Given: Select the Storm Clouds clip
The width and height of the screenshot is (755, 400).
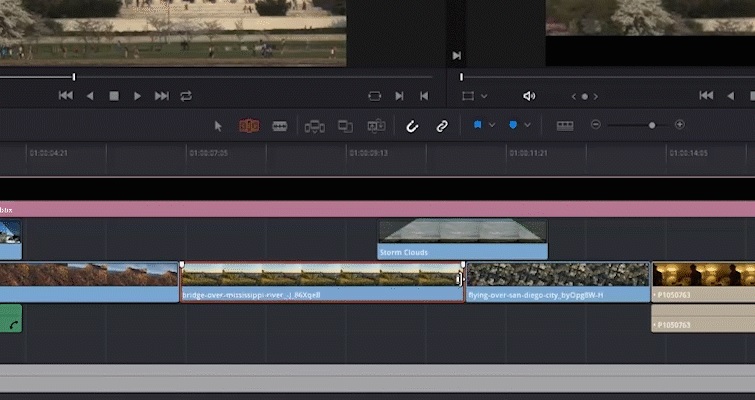Looking at the screenshot, I should pyautogui.click(x=462, y=240).
